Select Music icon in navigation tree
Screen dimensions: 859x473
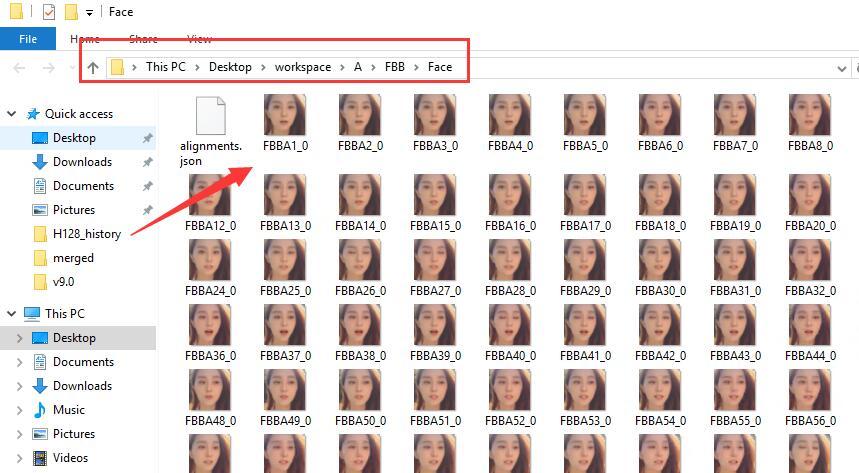(x=39, y=410)
